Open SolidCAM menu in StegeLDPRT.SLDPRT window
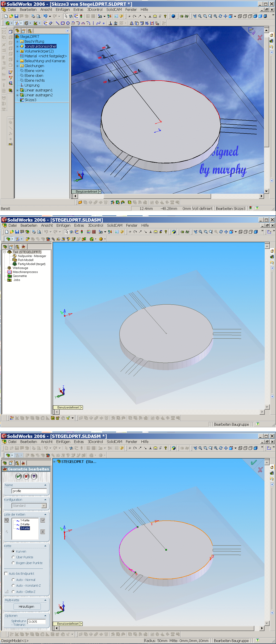The width and height of the screenshot is (276, 644). [114, 10]
